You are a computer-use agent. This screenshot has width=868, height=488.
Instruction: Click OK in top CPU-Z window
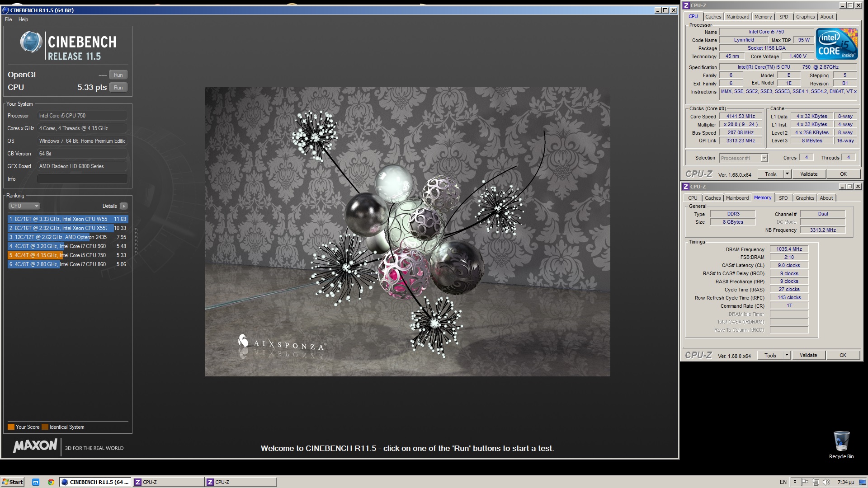pos(843,174)
